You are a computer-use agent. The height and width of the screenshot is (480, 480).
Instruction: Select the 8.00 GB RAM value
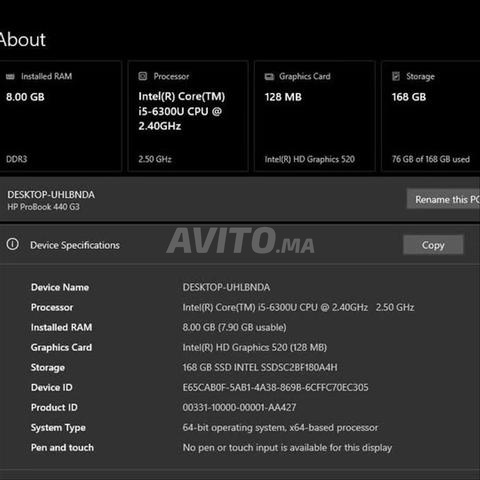pos(25,97)
